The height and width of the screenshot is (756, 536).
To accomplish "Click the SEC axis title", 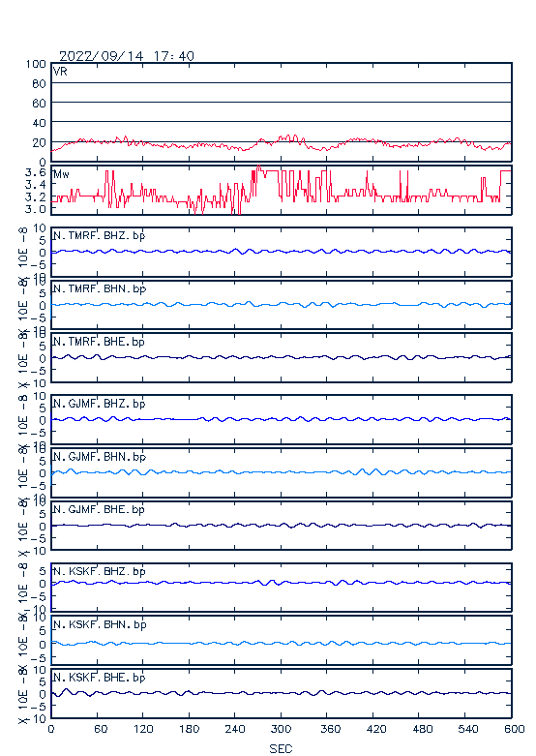I will click(281, 748).
